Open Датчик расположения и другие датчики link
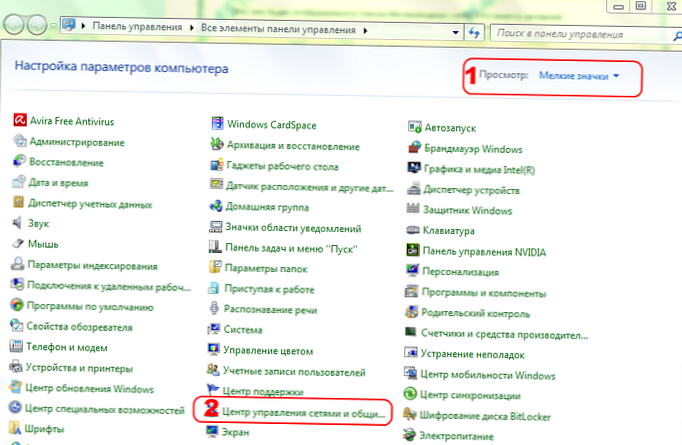Viewport: 682px width, 445px height. click(309, 187)
